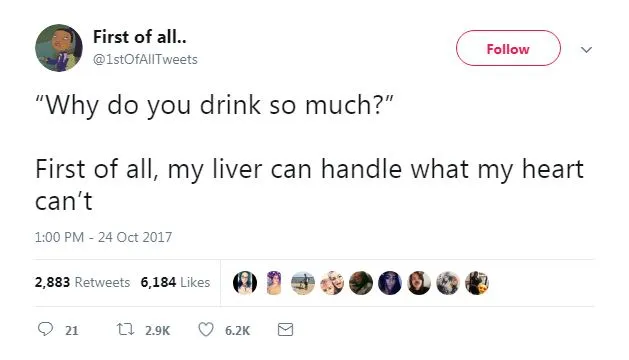Click the Follow button
The width and height of the screenshot is (629, 360).
tap(508, 48)
